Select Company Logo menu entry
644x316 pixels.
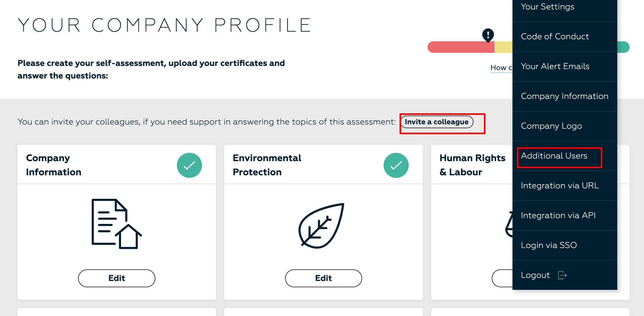pyautogui.click(x=552, y=126)
